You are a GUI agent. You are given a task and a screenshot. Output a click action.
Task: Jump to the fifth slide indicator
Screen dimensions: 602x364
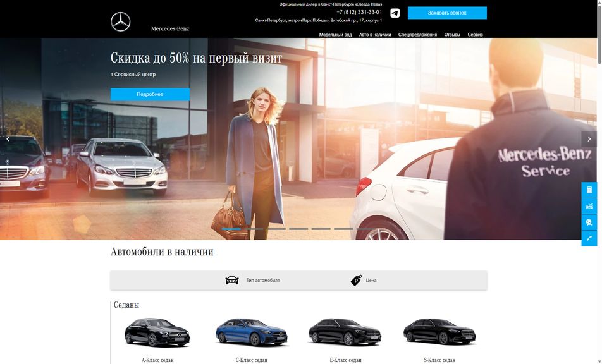[321, 229]
